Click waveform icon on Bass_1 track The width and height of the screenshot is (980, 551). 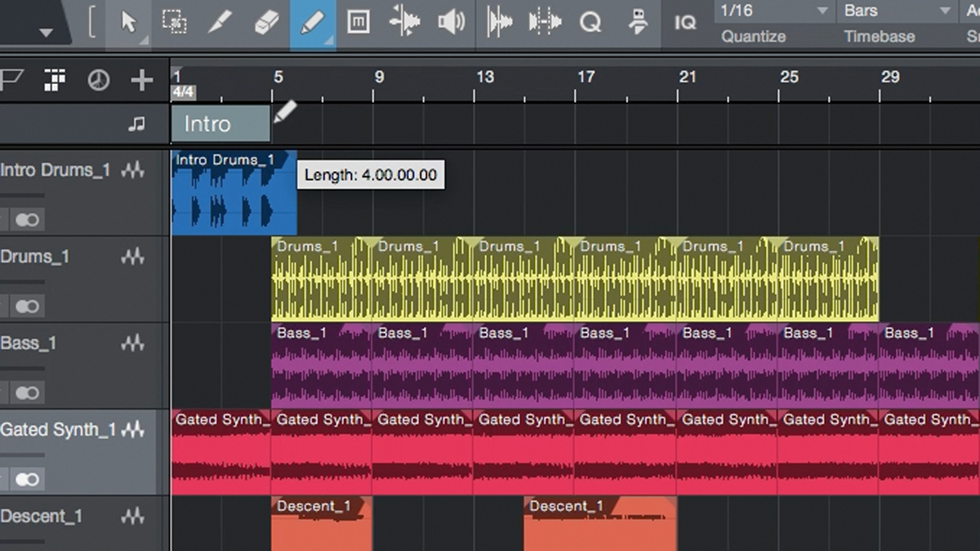133,344
